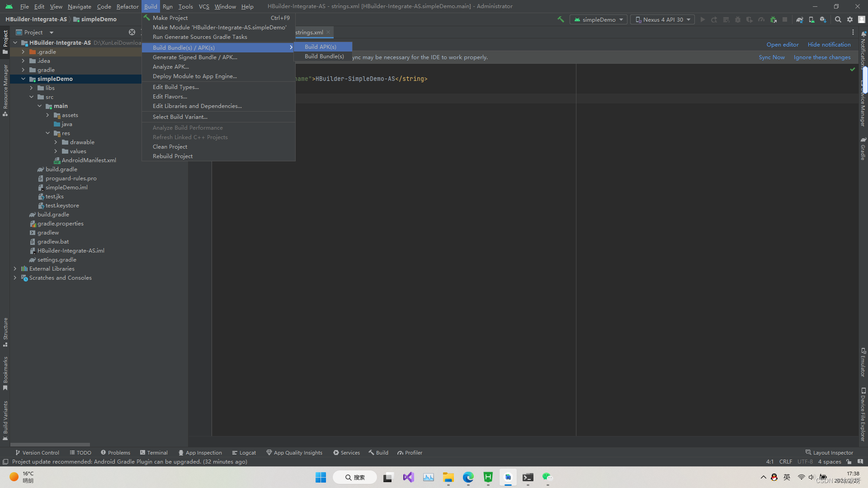The height and width of the screenshot is (488, 868).
Task: Collapse the simpleDemo module
Action: 23,79
